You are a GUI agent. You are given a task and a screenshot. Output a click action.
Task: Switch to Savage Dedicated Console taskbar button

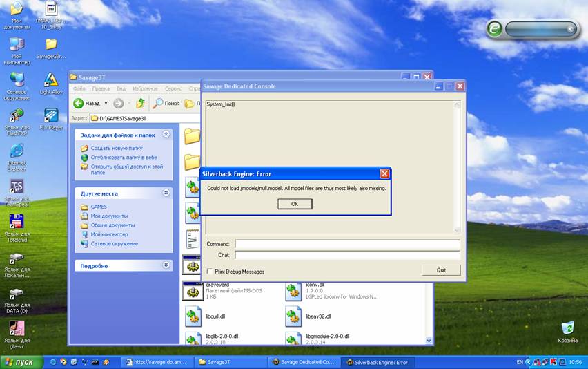tap(304, 362)
